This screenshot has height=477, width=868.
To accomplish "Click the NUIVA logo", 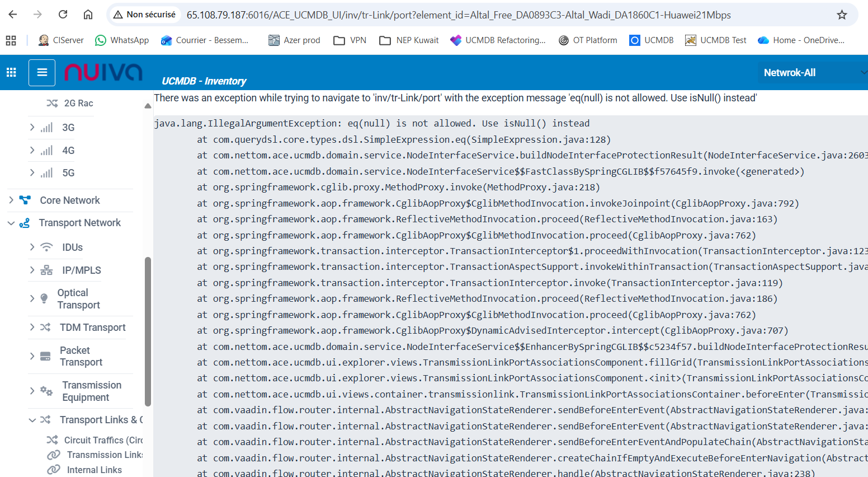I will (103, 72).
